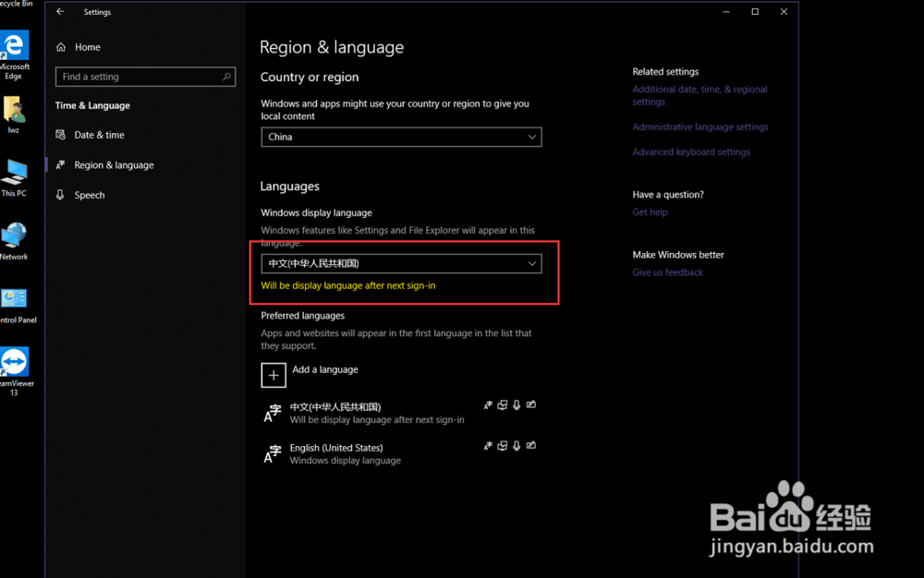Screen dimensions: 924x578
Task: Select the TeamViewer 13 desktop icon
Action: [16, 371]
